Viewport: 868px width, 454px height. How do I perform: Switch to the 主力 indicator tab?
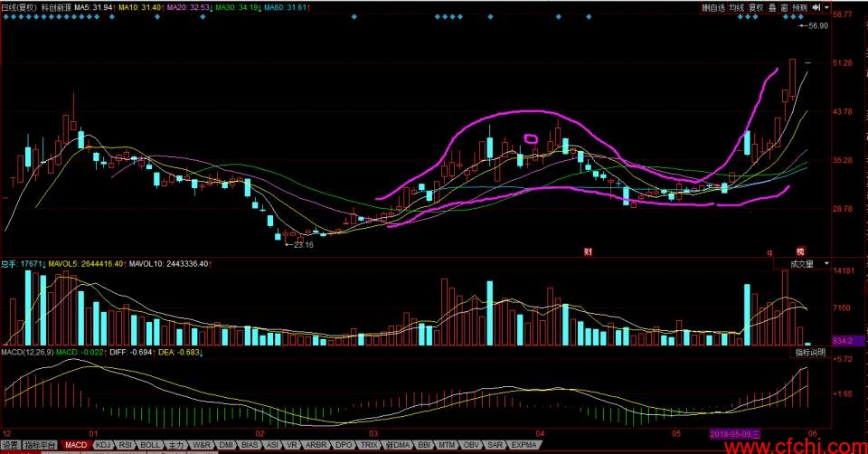[x=175, y=445]
